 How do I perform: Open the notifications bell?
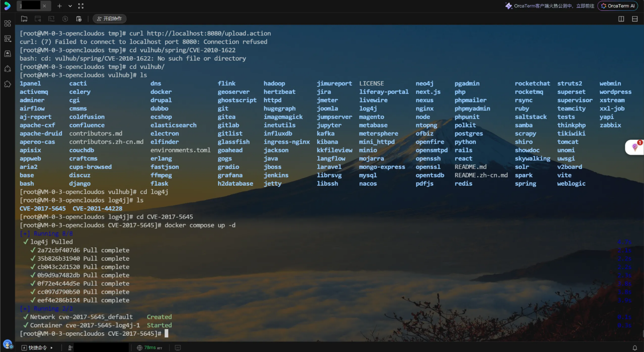635,348
